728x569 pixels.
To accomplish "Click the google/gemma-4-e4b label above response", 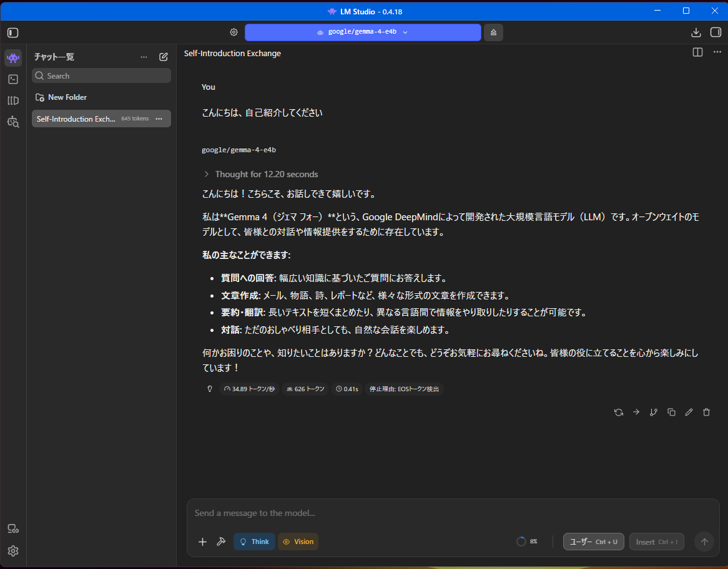I will [x=239, y=150].
